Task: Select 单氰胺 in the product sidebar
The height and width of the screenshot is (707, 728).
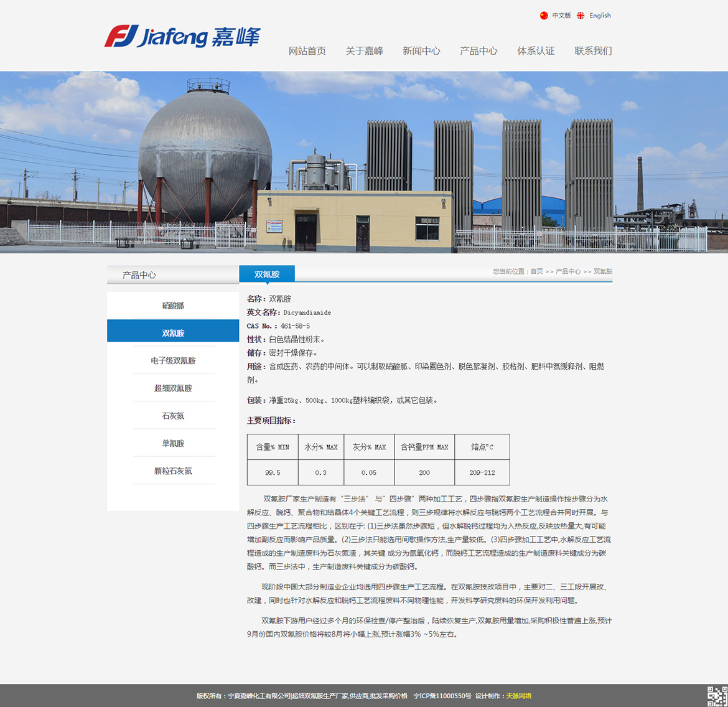Action: pyautogui.click(x=173, y=444)
